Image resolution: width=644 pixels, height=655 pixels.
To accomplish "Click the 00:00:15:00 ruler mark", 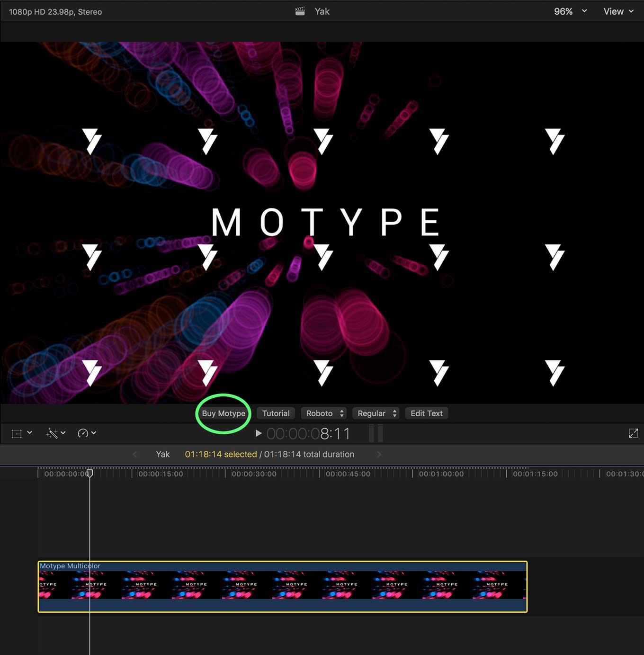I will (161, 474).
